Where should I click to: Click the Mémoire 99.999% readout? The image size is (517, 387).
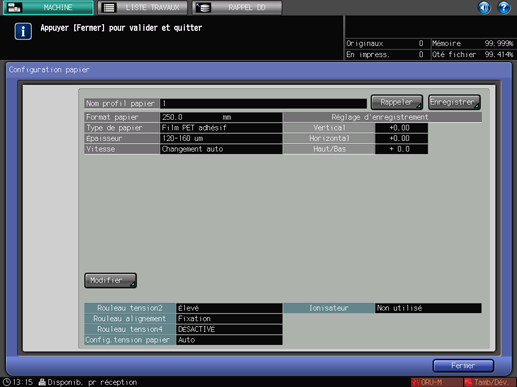pyautogui.click(x=473, y=43)
